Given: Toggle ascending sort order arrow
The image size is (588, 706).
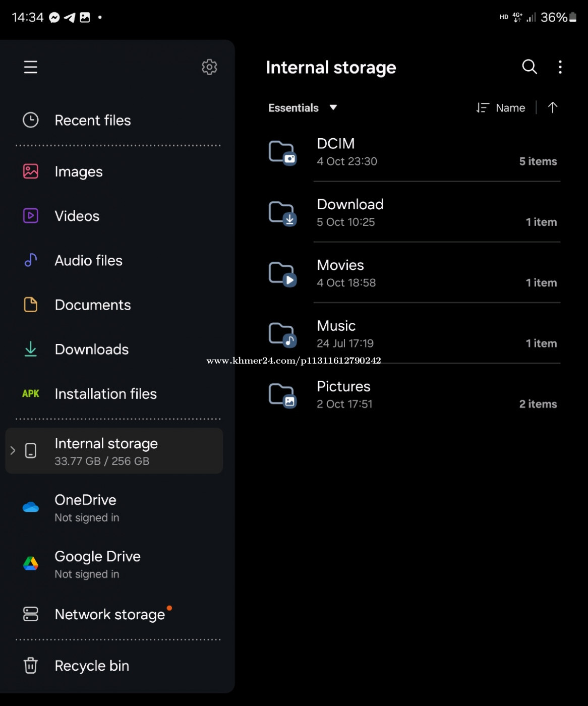Looking at the screenshot, I should [553, 107].
